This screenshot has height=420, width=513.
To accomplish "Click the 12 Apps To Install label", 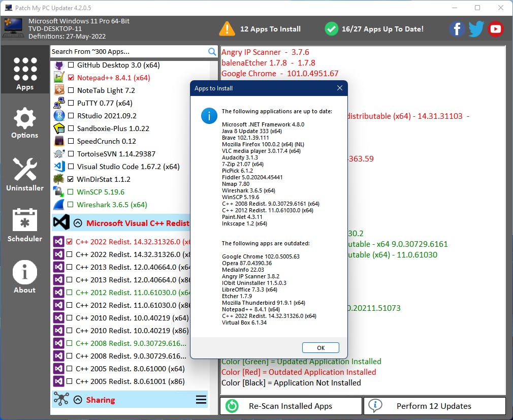I will [x=270, y=29].
